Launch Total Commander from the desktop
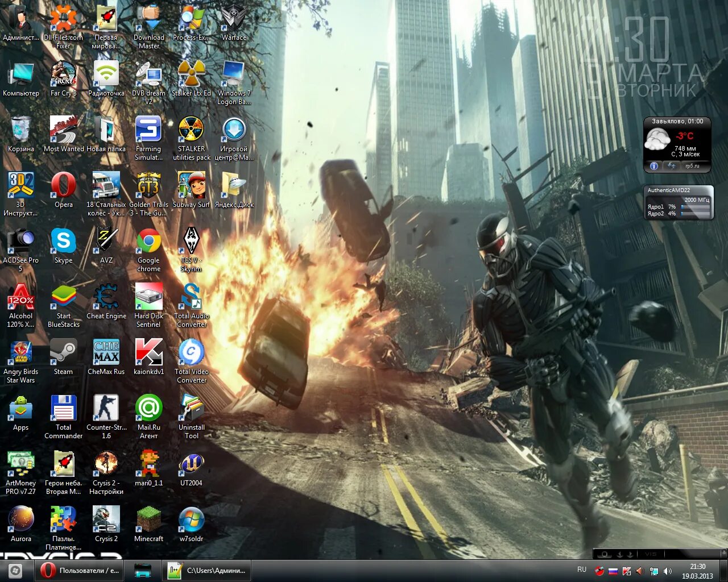The height and width of the screenshot is (582, 728). point(63,416)
